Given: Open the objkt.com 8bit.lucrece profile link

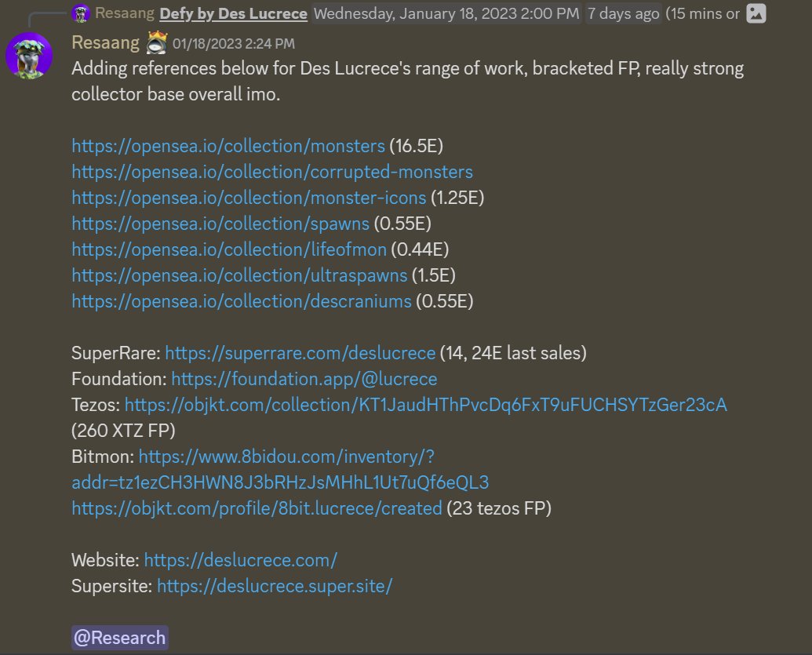Looking at the screenshot, I should 257,508.
